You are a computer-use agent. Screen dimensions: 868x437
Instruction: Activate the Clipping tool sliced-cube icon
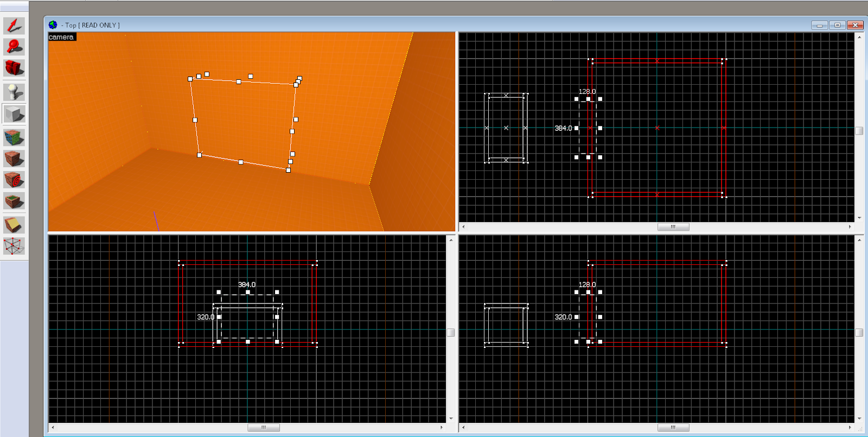point(14,225)
